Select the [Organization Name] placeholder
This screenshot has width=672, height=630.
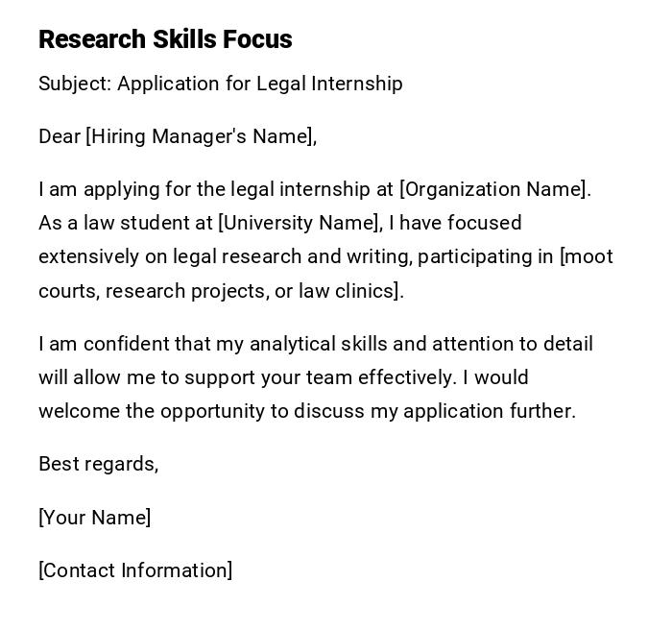point(494,189)
